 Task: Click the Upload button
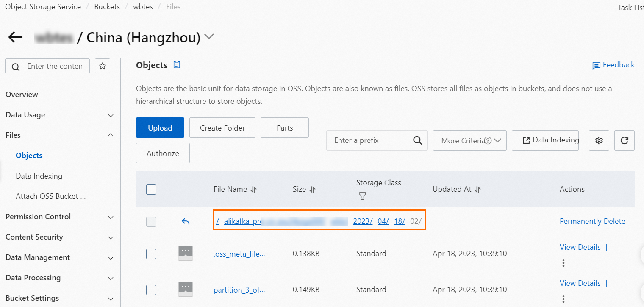160,128
